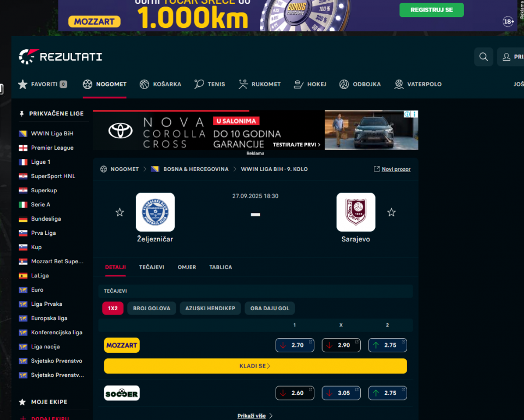
Task: Click WWIN Liga BiH - 9. kolo breadcrumb
Action: (275, 169)
